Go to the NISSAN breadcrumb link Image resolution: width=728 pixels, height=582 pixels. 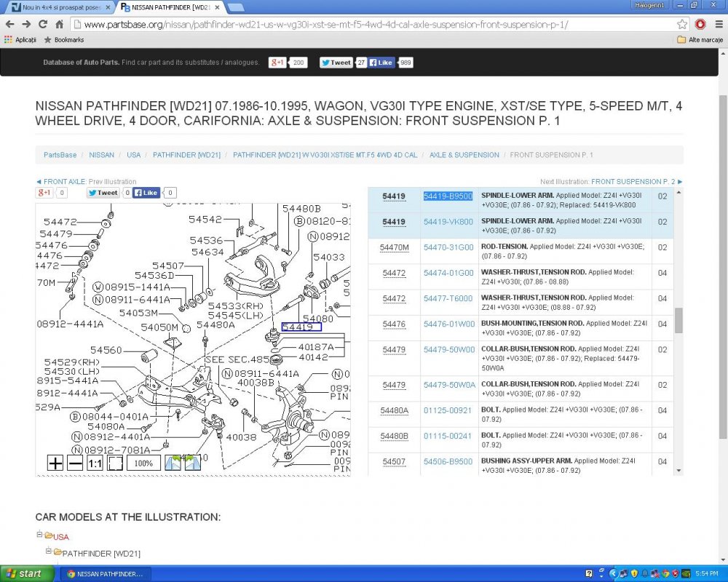(101, 155)
